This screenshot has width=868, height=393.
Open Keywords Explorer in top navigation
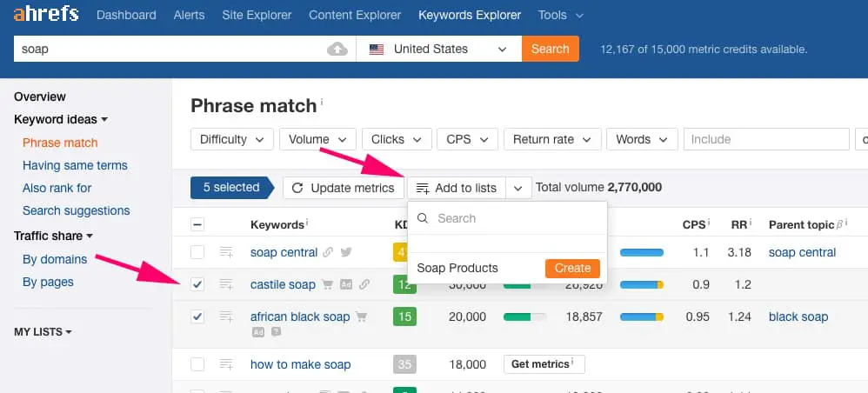pos(470,15)
